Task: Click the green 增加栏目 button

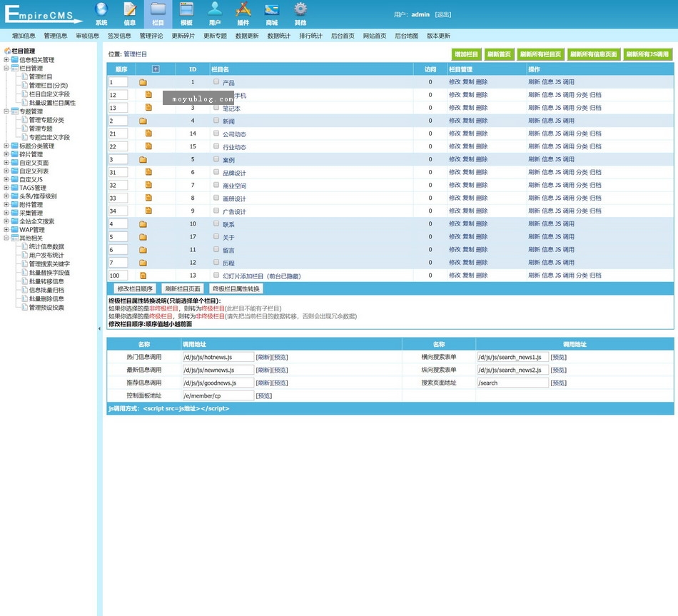Action: tap(466, 54)
